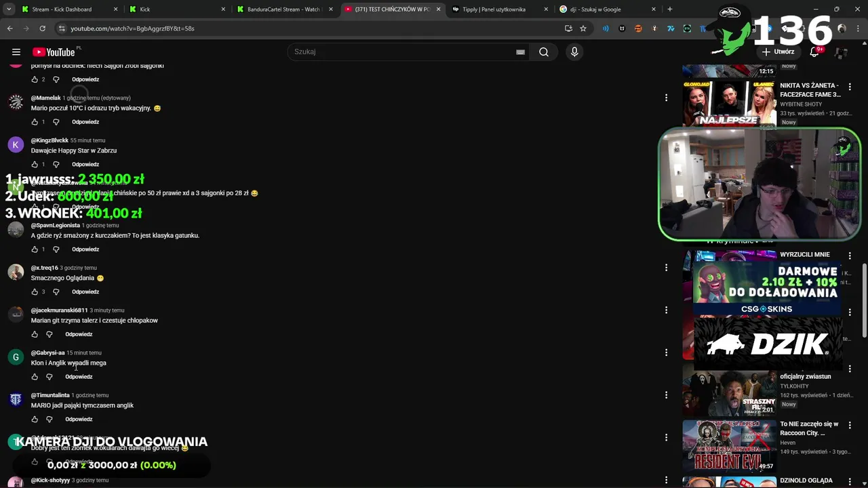Click the page vertical scrollbar thumb
868x488 pixels.
(864, 302)
